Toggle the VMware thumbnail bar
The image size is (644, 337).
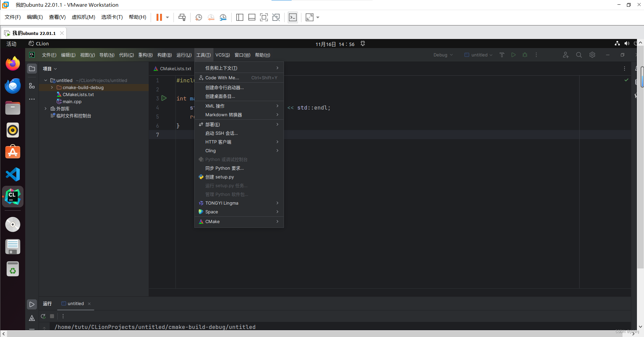pyautogui.click(x=252, y=17)
